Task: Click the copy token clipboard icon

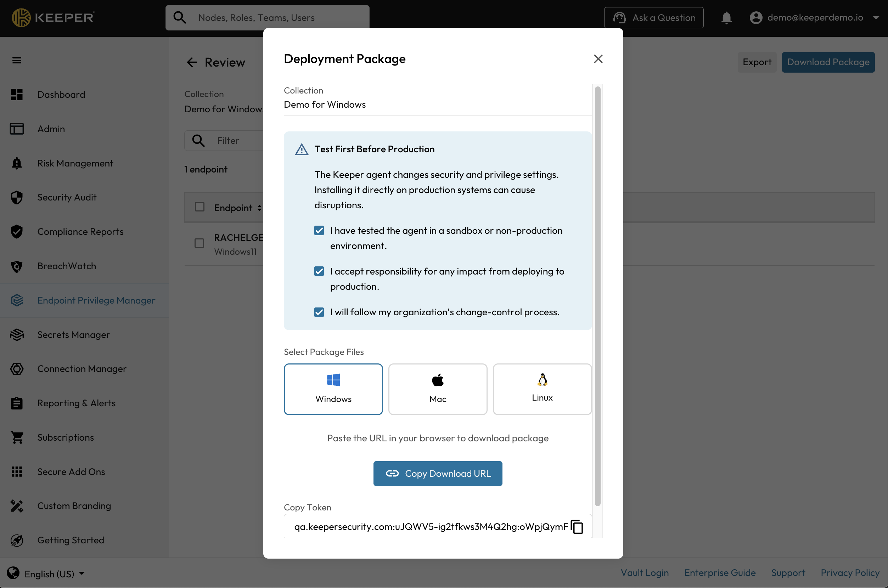Action: click(577, 526)
